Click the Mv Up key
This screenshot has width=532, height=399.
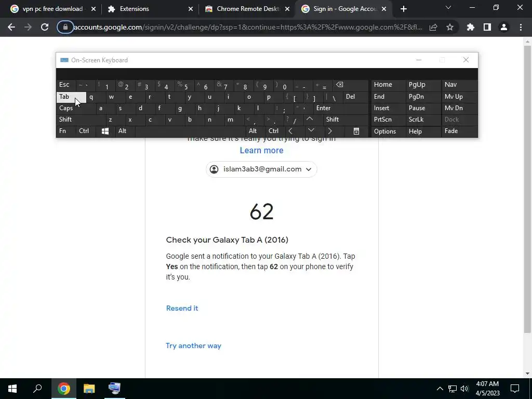point(459,97)
